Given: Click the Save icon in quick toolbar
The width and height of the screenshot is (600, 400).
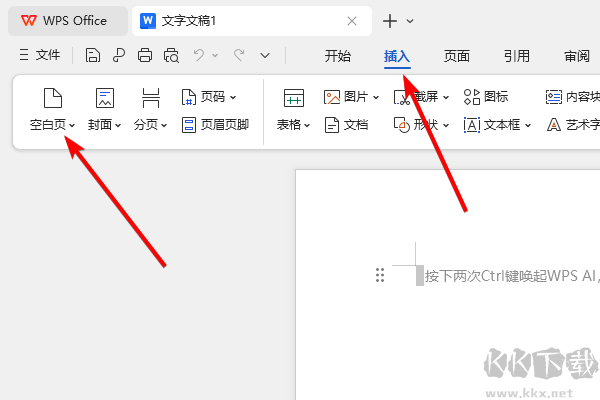Looking at the screenshot, I should 93,55.
